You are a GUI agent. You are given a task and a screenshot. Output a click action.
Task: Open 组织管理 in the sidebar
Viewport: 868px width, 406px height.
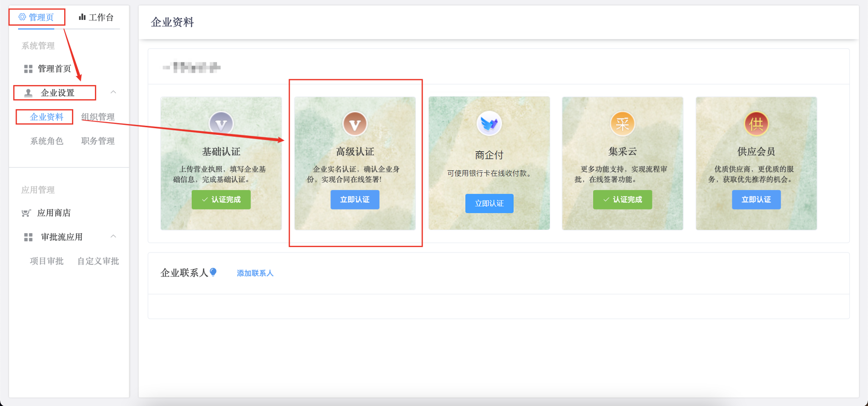[x=98, y=117]
